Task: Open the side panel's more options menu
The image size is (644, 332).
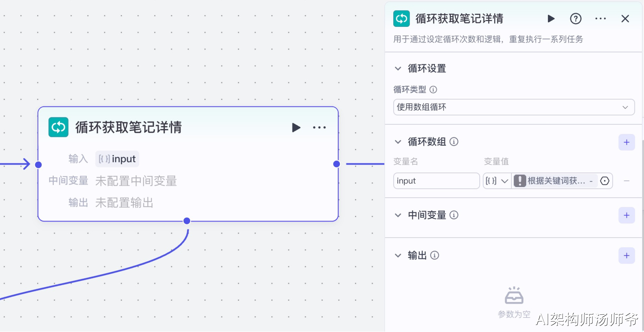Action: (x=600, y=18)
